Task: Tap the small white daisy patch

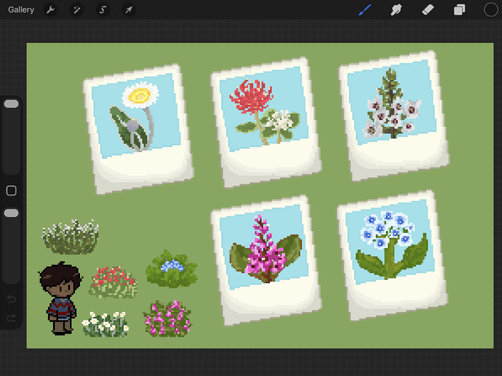Action: pyautogui.click(x=105, y=324)
